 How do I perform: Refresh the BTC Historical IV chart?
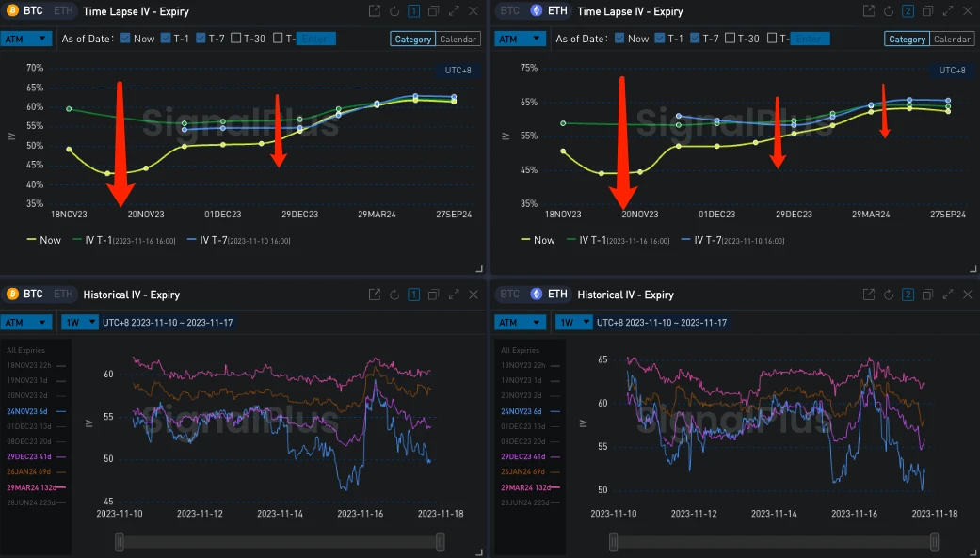[394, 295]
